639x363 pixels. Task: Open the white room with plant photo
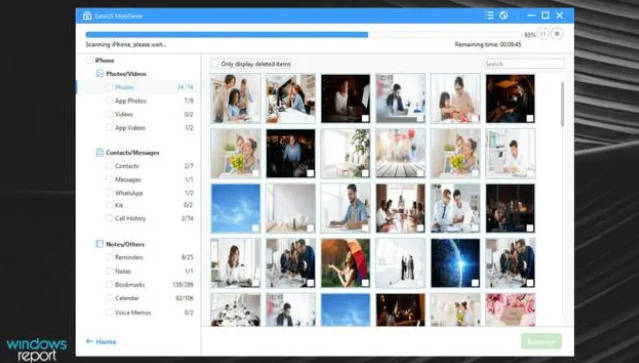click(x=346, y=153)
